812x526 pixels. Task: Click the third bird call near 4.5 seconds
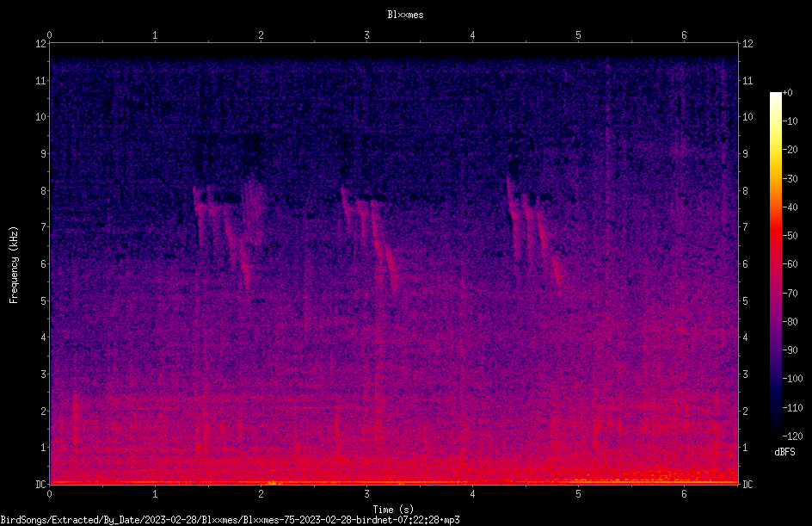tap(534, 231)
